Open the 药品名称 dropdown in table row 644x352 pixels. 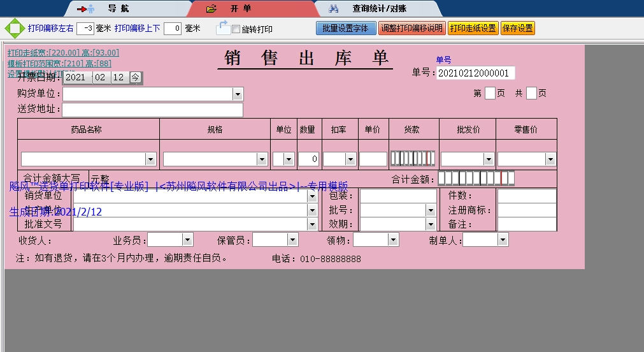[x=151, y=159]
